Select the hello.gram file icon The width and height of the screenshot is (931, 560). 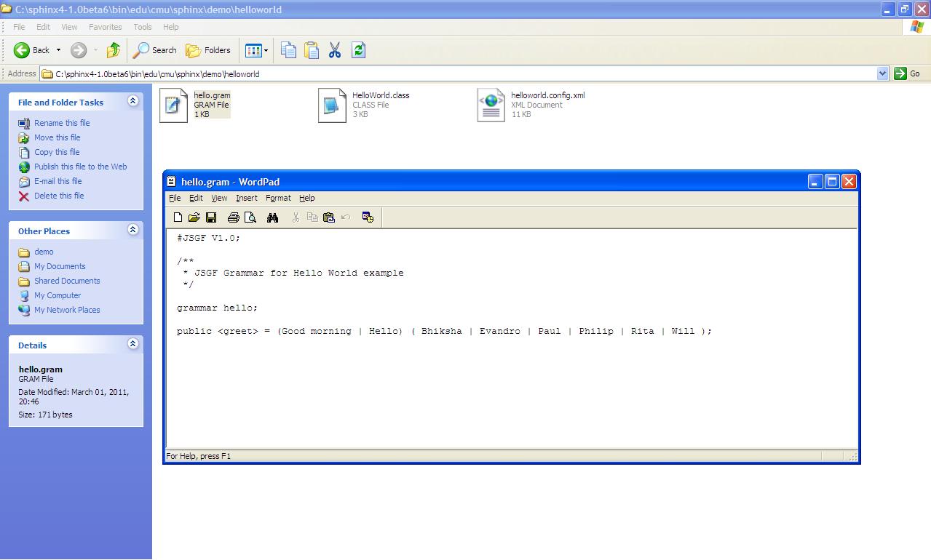click(173, 105)
